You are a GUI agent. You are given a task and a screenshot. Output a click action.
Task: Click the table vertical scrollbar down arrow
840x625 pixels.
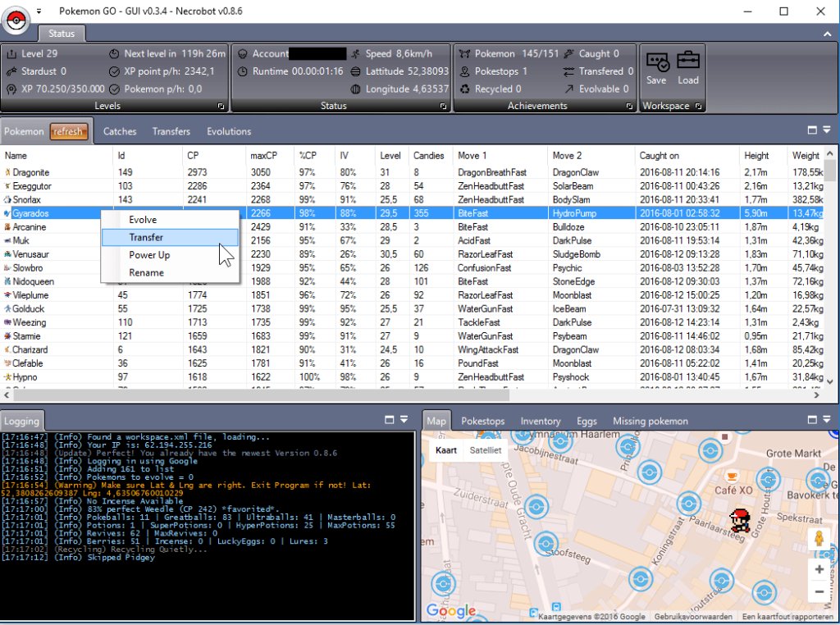click(x=830, y=381)
